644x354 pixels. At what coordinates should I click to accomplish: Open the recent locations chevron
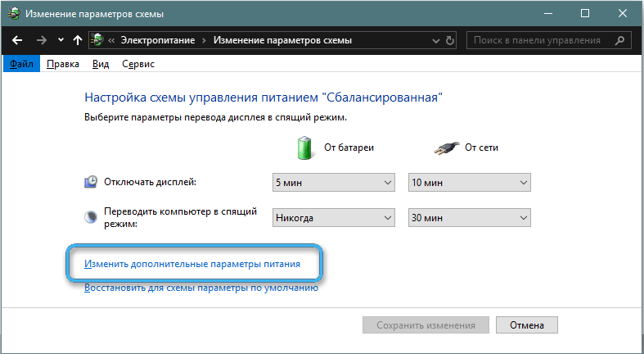60,40
